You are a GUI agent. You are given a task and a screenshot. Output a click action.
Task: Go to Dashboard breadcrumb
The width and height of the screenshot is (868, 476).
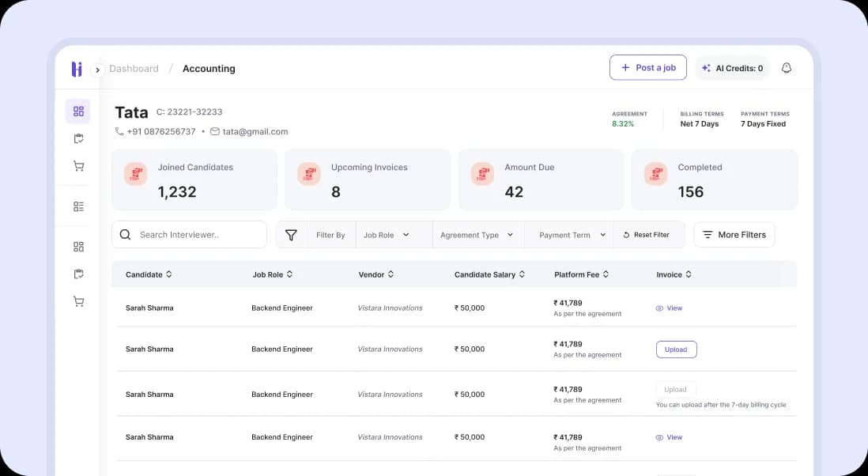click(x=134, y=69)
